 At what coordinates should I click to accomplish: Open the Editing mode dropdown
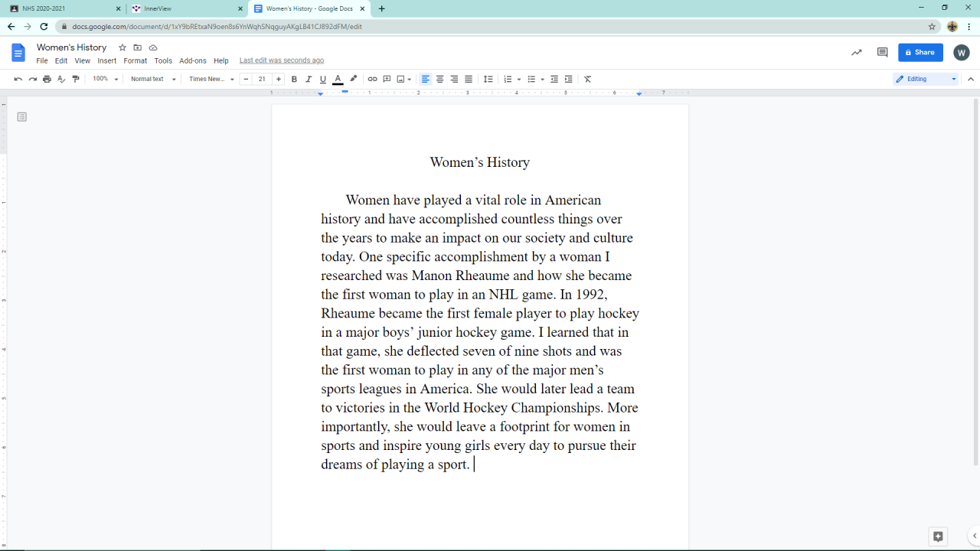(x=926, y=79)
